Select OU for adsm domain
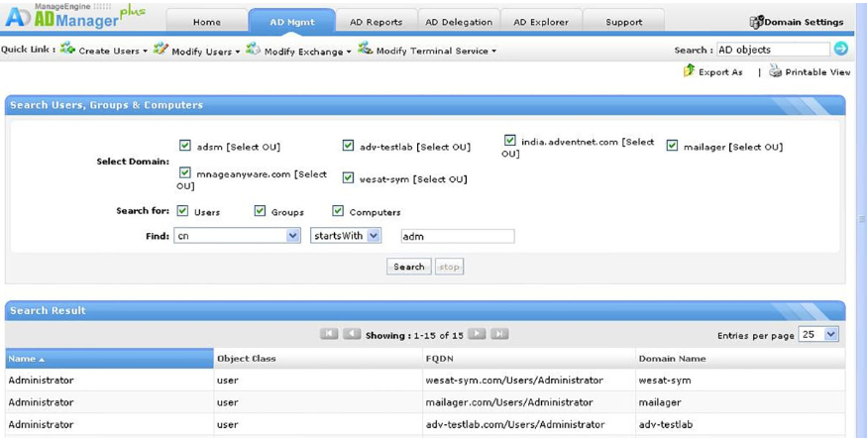This screenshot has height=443, width=868. point(254,148)
